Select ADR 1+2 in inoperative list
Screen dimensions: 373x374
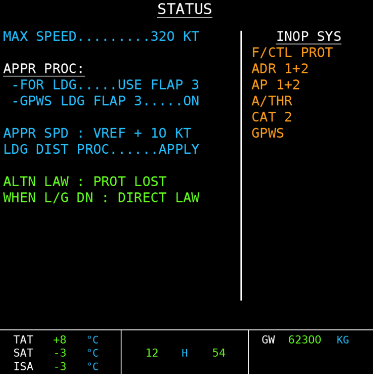click(x=280, y=69)
